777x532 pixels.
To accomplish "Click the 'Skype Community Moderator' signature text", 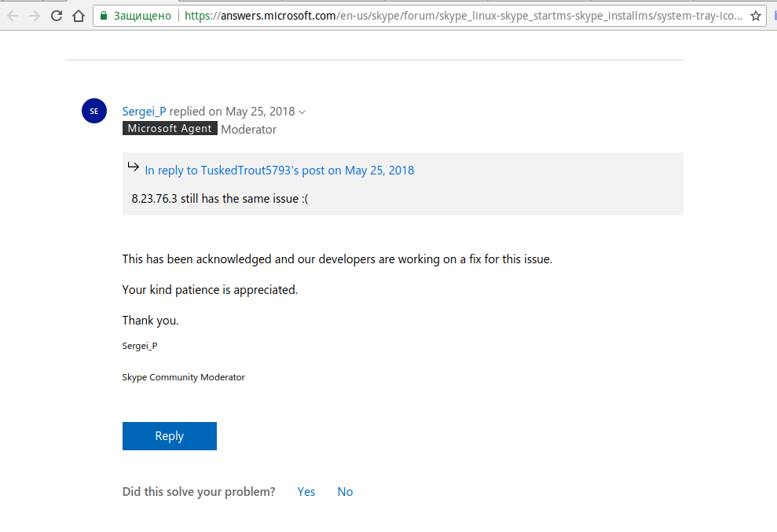I will pyautogui.click(x=183, y=377).
